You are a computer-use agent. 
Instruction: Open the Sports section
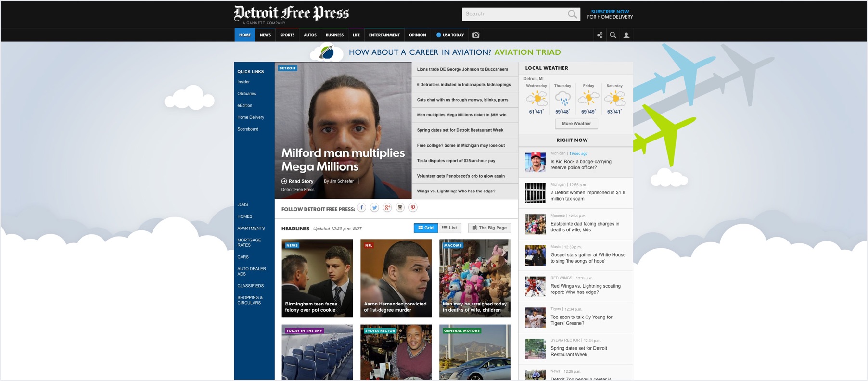click(287, 35)
